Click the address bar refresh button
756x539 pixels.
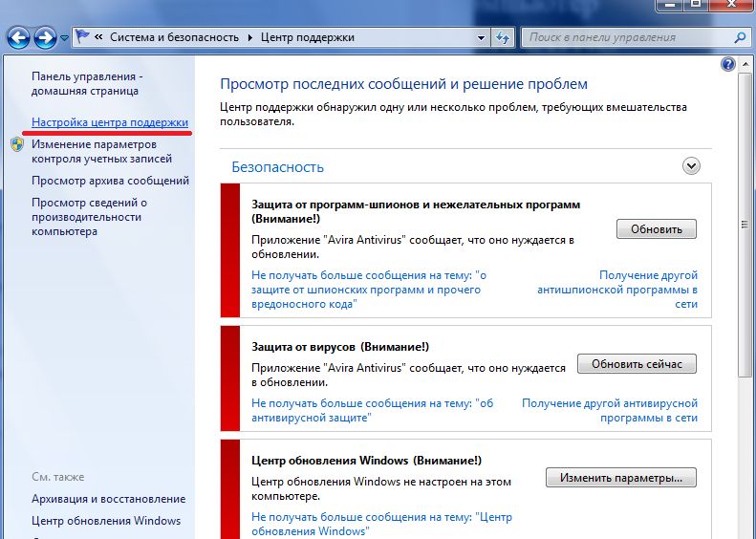504,38
